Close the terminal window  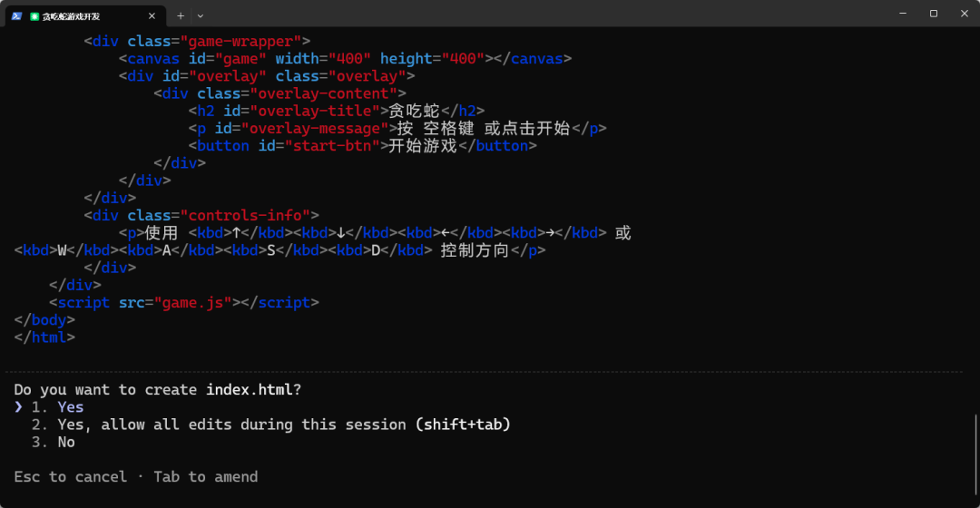point(964,14)
